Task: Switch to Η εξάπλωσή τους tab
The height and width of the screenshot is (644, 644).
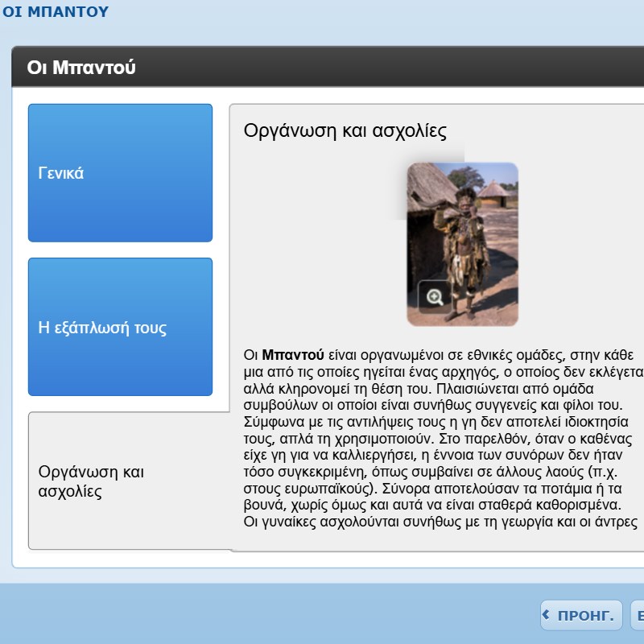Action: (120, 327)
